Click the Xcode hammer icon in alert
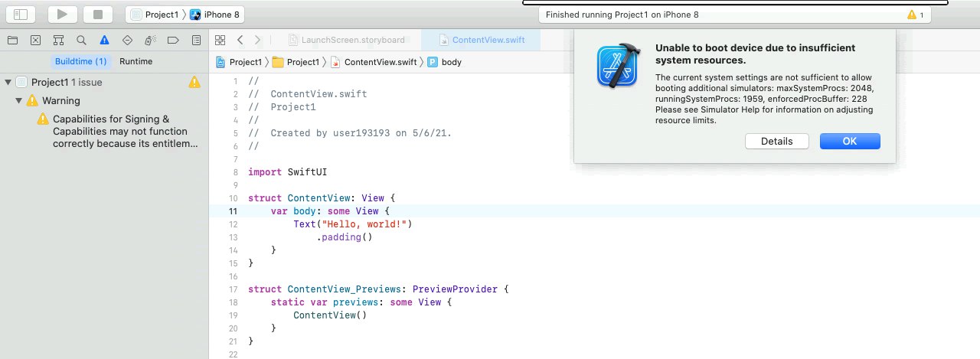 click(x=618, y=65)
